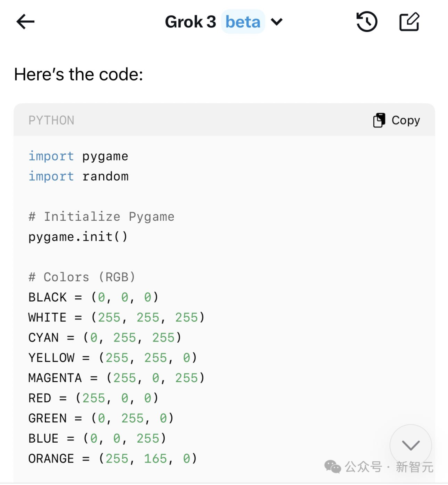The width and height of the screenshot is (448, 485).
Task: Tap the back arrow icon
Action: coord(25,22)
